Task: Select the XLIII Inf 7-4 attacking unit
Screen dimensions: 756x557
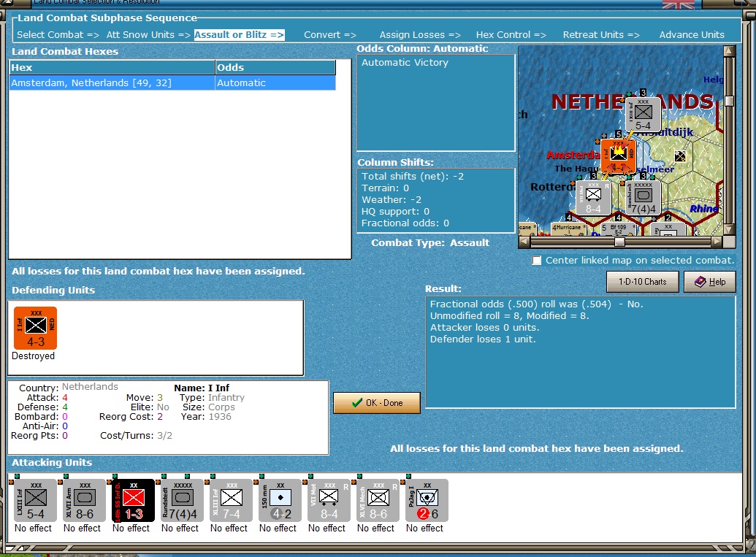Action: point(232,501)
